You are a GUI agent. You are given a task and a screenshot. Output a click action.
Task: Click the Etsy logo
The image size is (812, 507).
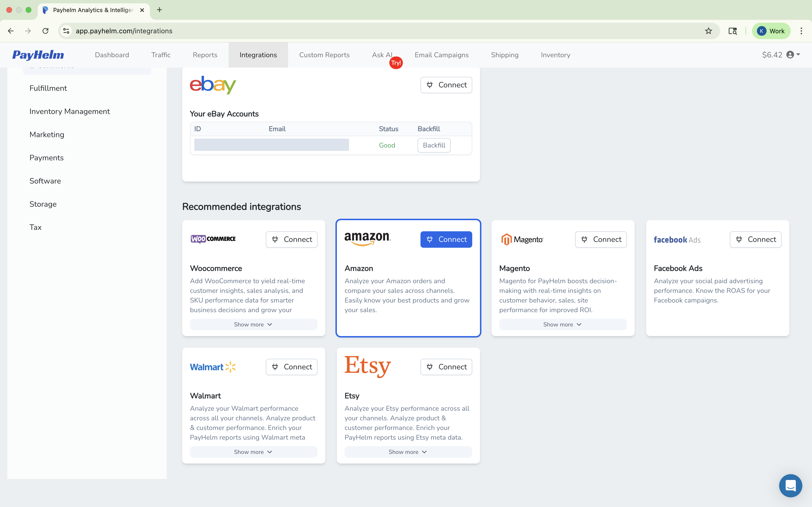click(367, 366)
